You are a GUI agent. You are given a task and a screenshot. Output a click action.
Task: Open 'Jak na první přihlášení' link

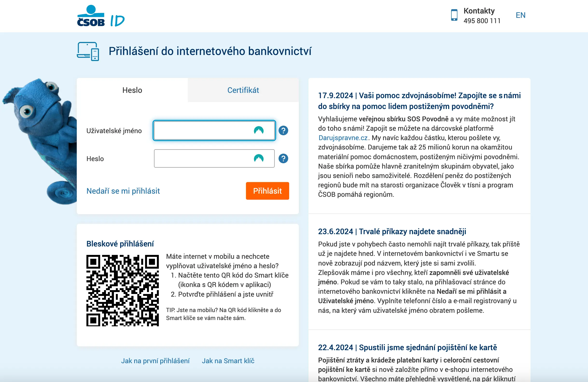pyautogui.click(x=155, y=361)
